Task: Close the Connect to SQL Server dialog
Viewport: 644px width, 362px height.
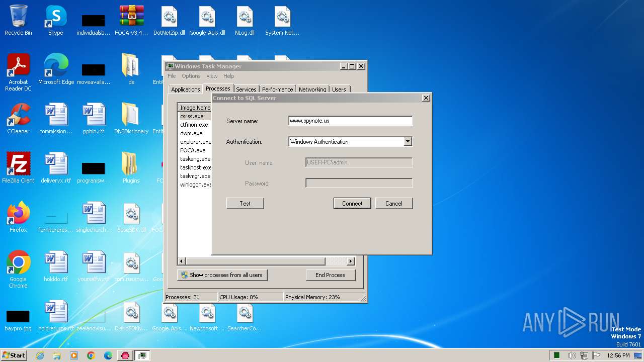Action: pos(426,98)
